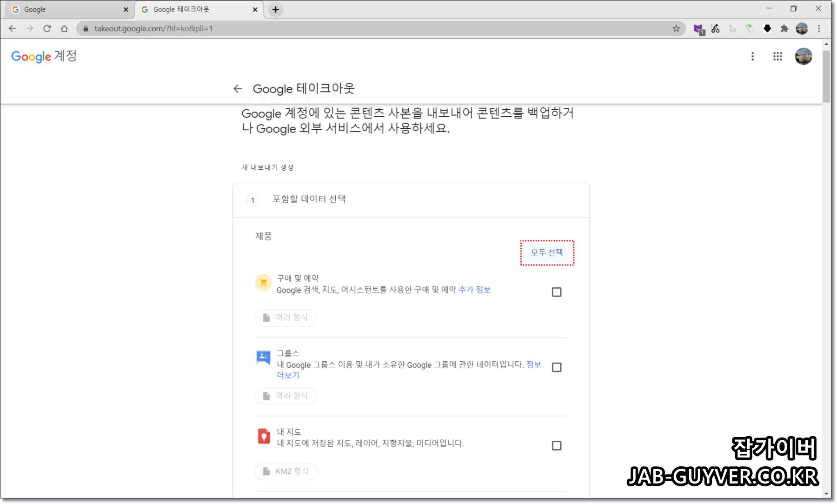Open 추가 정보 link for 구매 및 예약
This screenshot has width=837, height=504.
click(475, 290)
